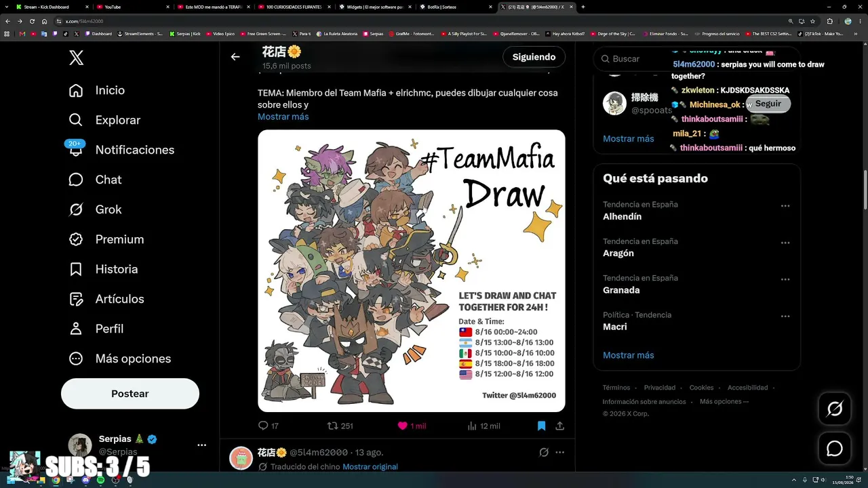This screenshot has height=488, width=868.
Task: Expand the post text with Mostrar más
Action: (283, 117)
